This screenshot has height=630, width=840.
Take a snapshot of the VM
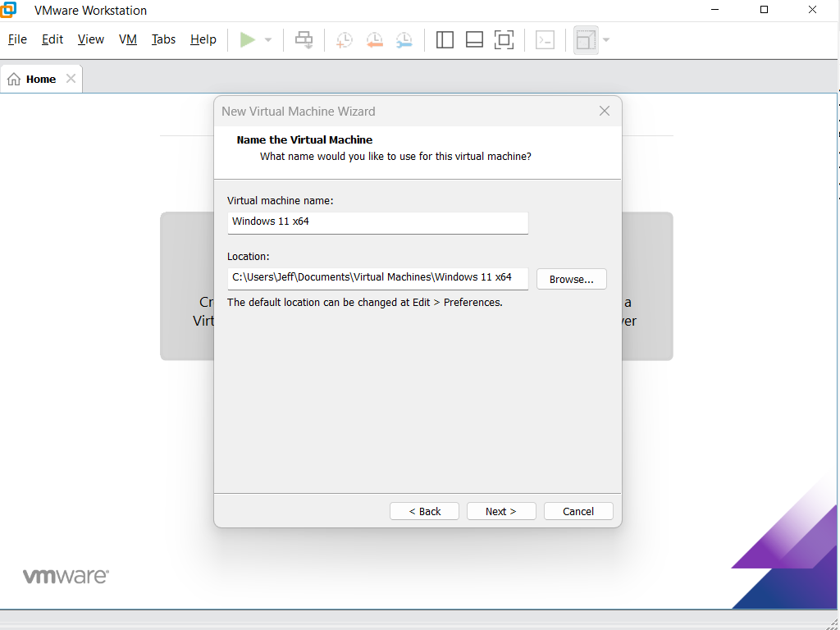(x=344, y=39)
